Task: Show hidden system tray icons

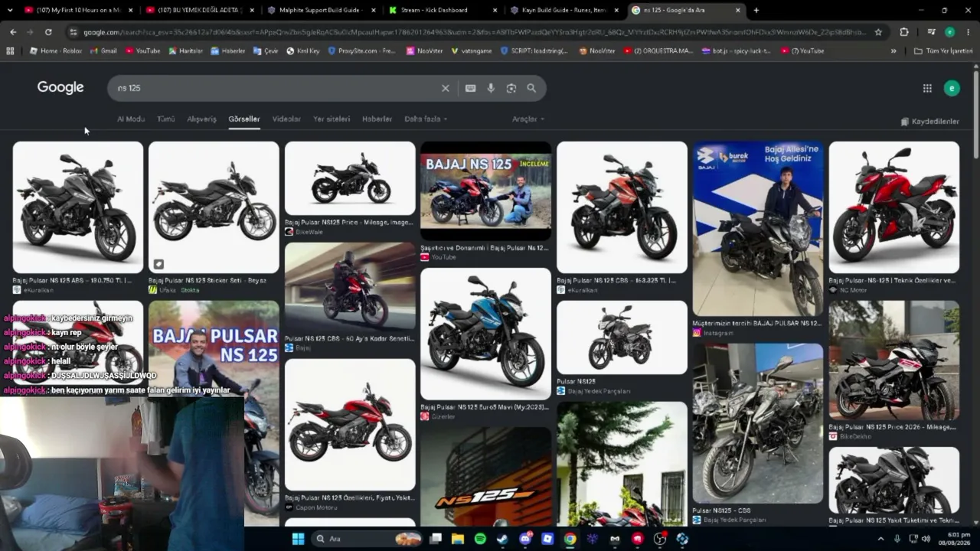Action: 880,539
